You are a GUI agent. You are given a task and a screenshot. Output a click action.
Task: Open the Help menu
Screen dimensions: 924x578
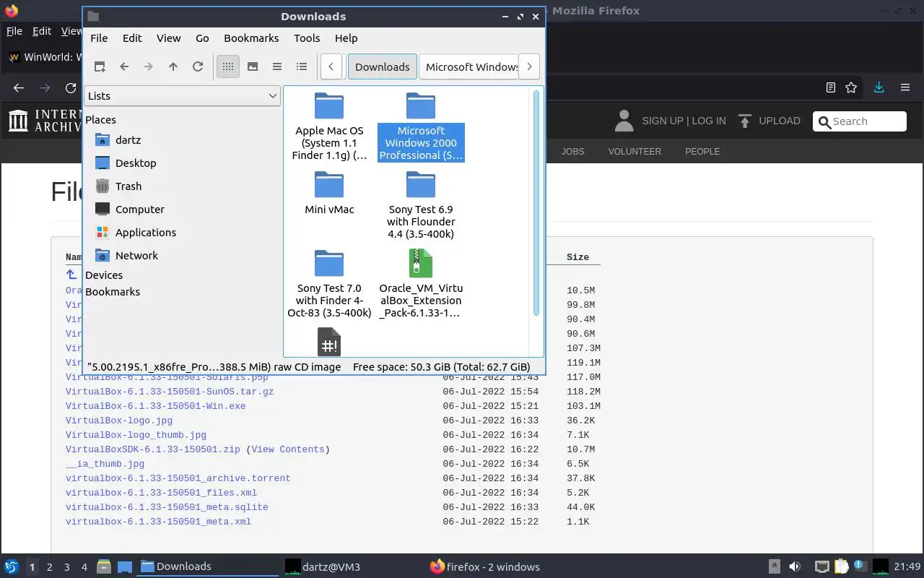[x=346, y=38]
